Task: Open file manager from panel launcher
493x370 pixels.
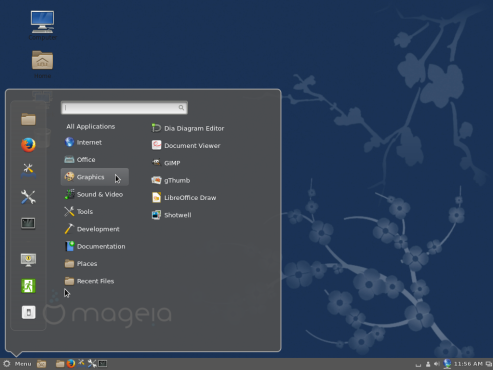Action: pos(60,364)
